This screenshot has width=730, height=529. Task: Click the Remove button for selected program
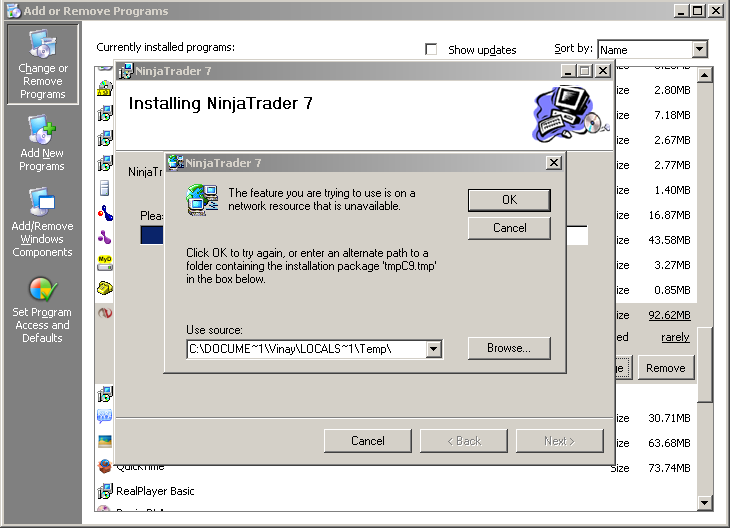coord(665,368)
